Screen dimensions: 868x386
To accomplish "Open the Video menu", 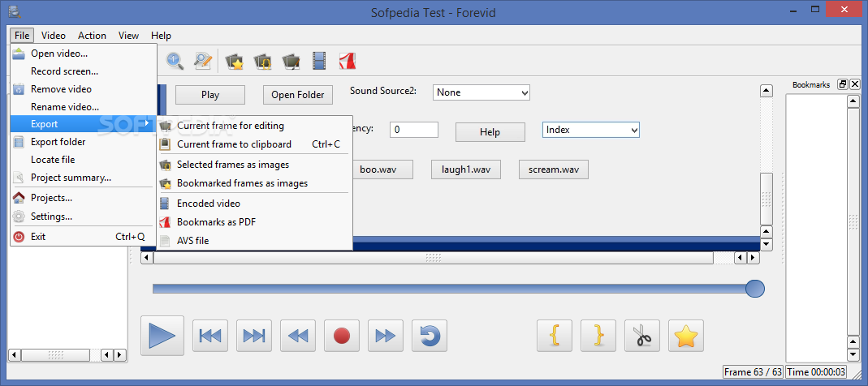I will (54, 36).
